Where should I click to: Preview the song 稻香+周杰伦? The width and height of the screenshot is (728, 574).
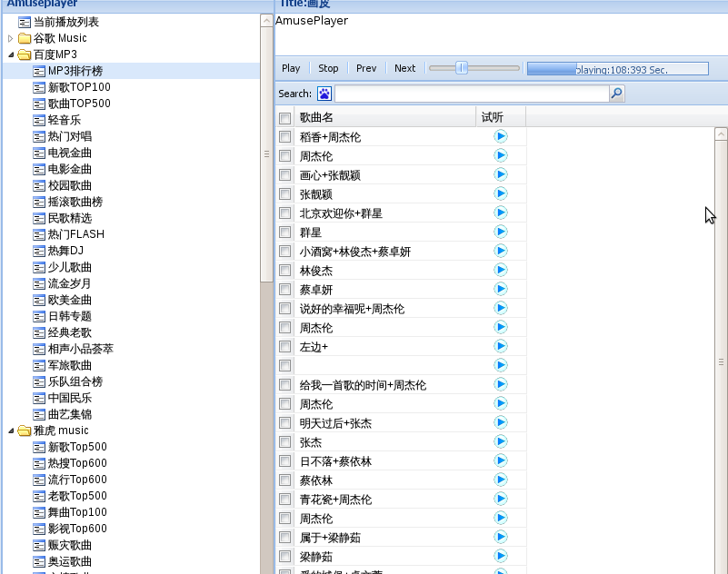coord(501,136)
